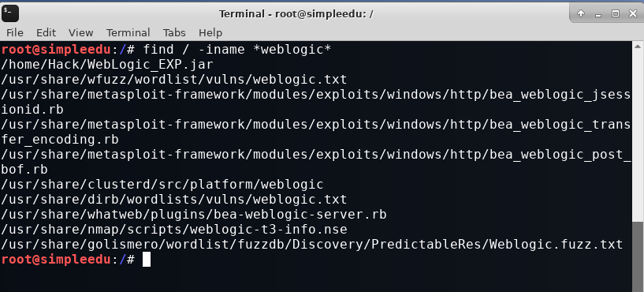Open the Tabs menu
644x292 pixels.
[174, 32]
